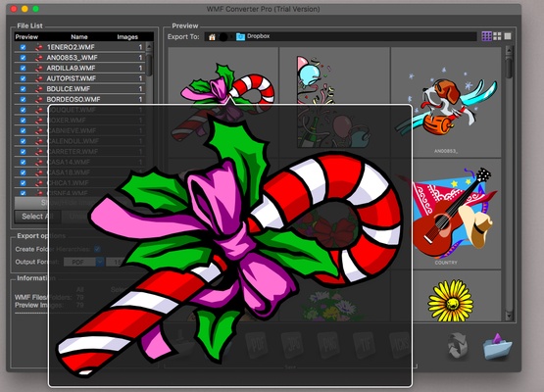Toggle the checkbox in the CABNIEVE.WMF row
Image resolution: width=544 pixels, height=392 pixels.
pyautogui.click(x=23, y=130)
